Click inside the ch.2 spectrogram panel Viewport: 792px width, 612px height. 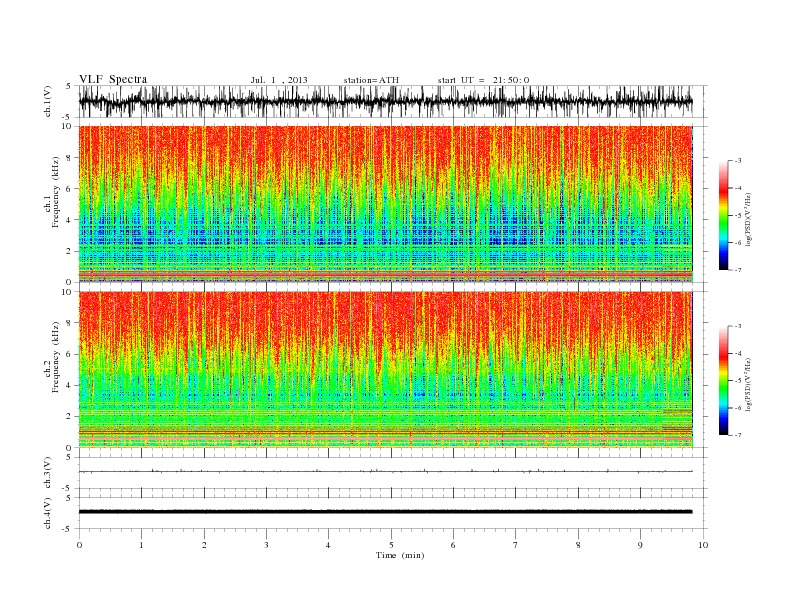[x=385, y=369]
